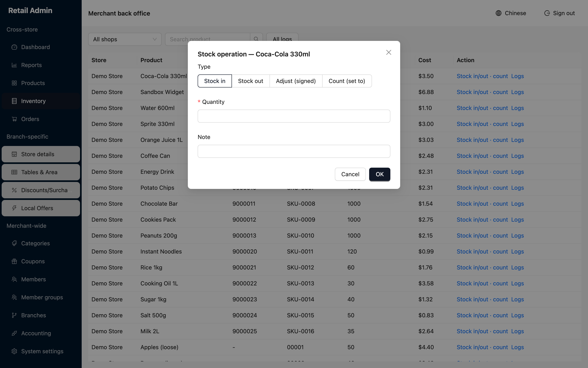
Task: Click the Tables & Area table icon
Action: point(14,172)
